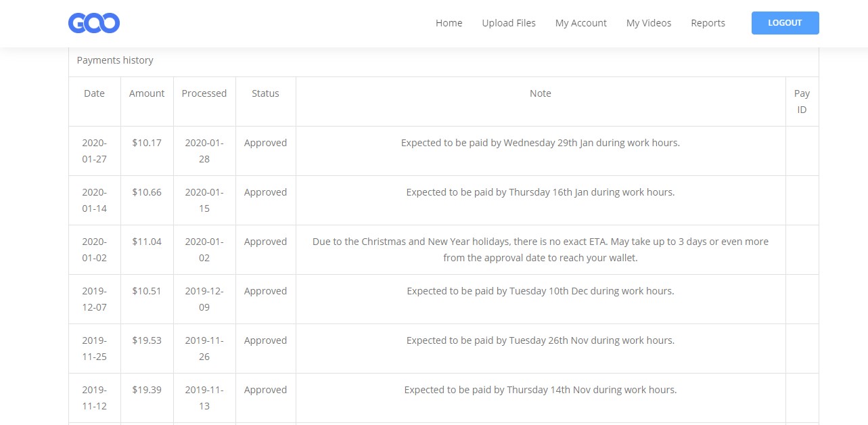Select the 2019-12-07 date cell
The width and height of the screenshot is (868, 425).
tap(94, 299)
